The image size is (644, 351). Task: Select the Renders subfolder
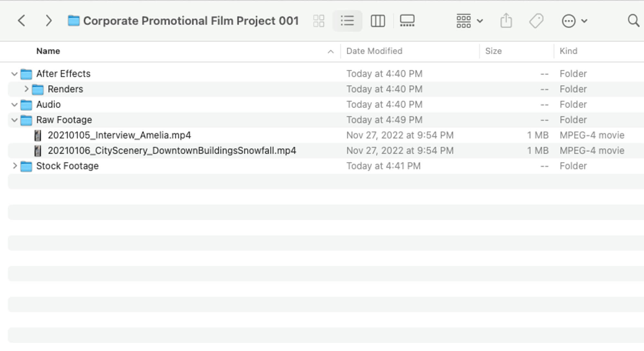click(x=65, y=89)
